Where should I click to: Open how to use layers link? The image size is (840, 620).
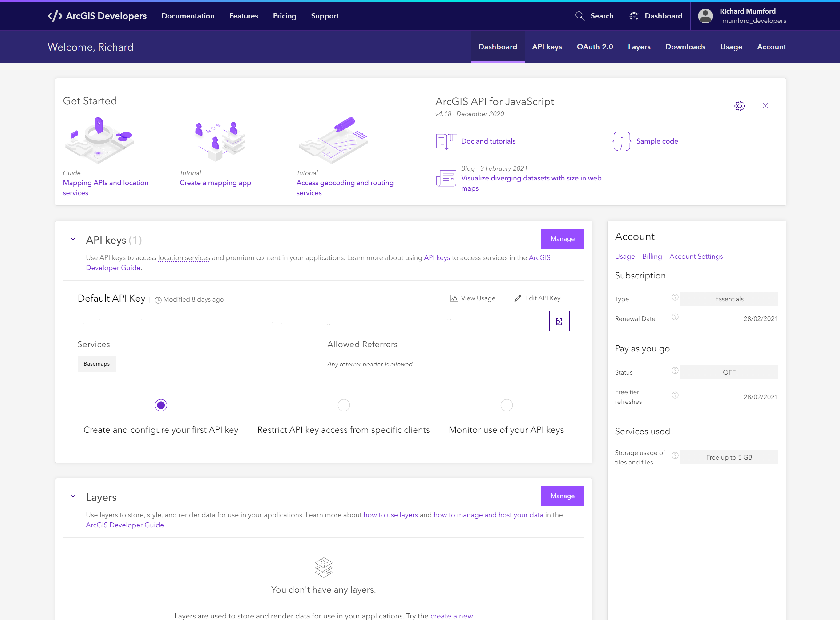(390, 515)
